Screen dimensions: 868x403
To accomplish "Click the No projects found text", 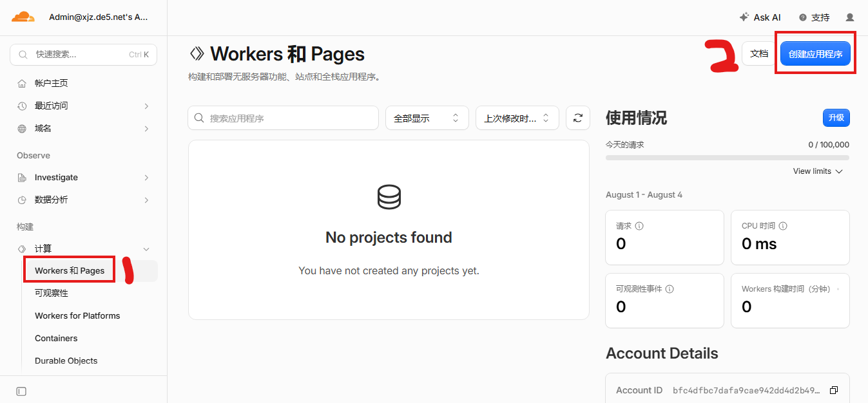I will (389, 238).
